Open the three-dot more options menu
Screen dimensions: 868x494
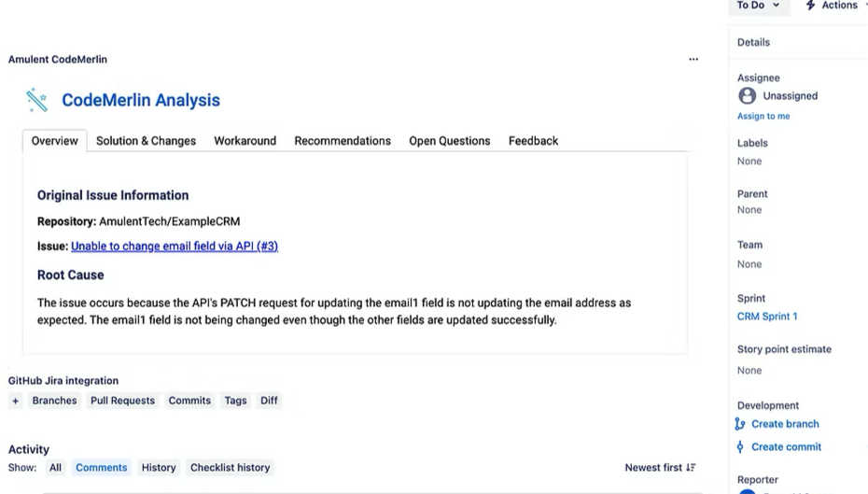pyautogui.click(x=693, y=59)
